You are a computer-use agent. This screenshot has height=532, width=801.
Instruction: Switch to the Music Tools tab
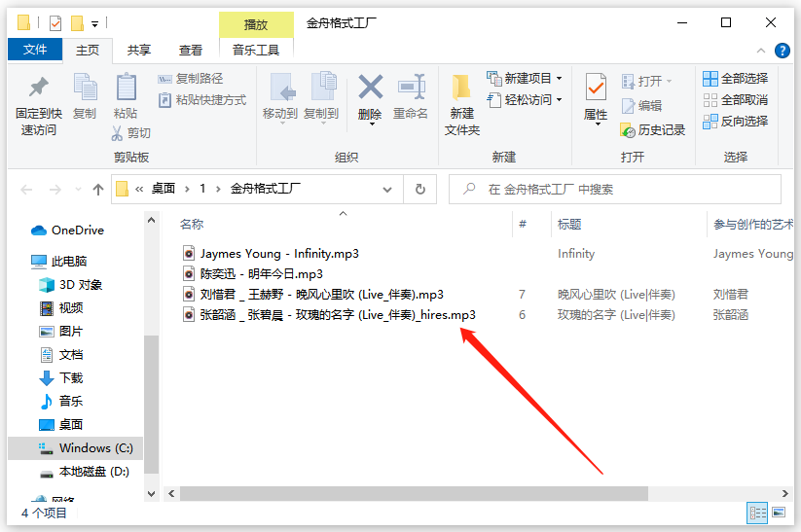coord(256,50)
